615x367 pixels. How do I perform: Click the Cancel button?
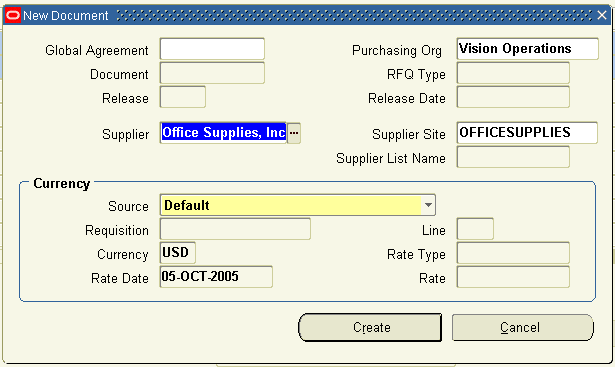tap(522, 327)
